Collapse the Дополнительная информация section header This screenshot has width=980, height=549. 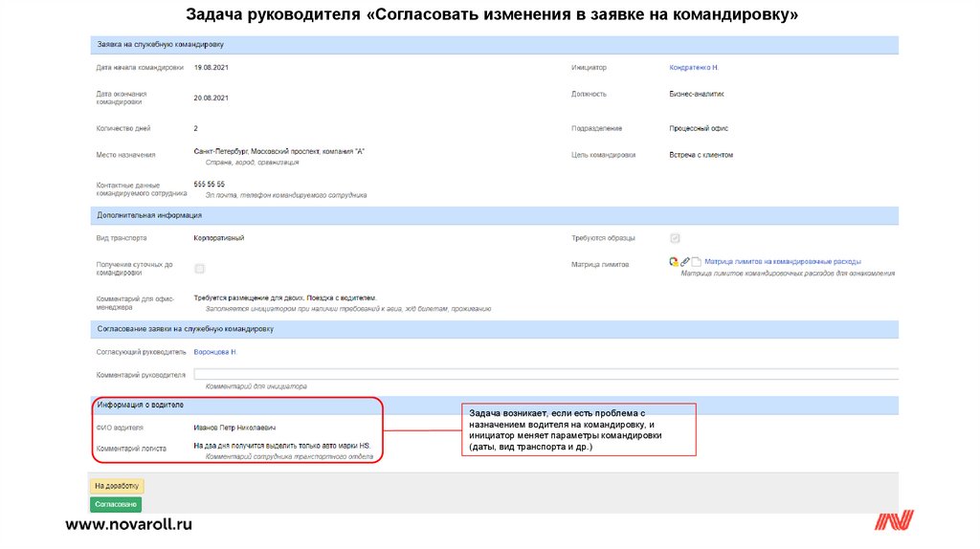tap(148, 215)
